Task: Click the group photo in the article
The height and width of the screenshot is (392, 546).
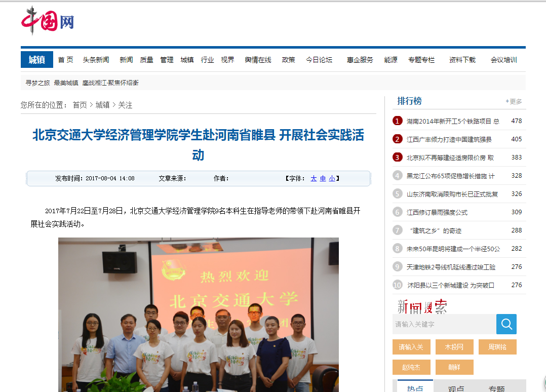Action: tap(199, 315)
